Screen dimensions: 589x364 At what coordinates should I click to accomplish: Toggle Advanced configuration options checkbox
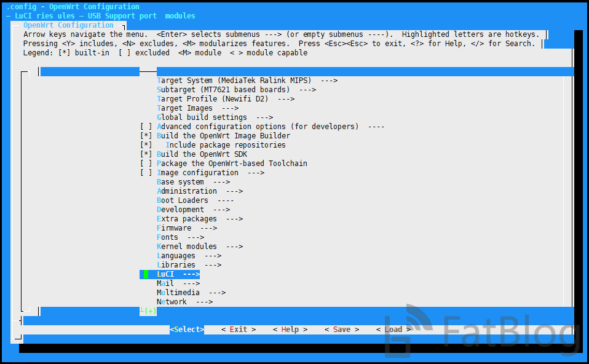[146, 127]
